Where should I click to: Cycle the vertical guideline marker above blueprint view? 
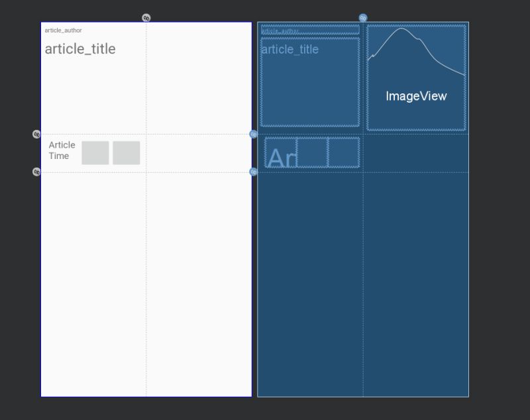coord(362,17)
